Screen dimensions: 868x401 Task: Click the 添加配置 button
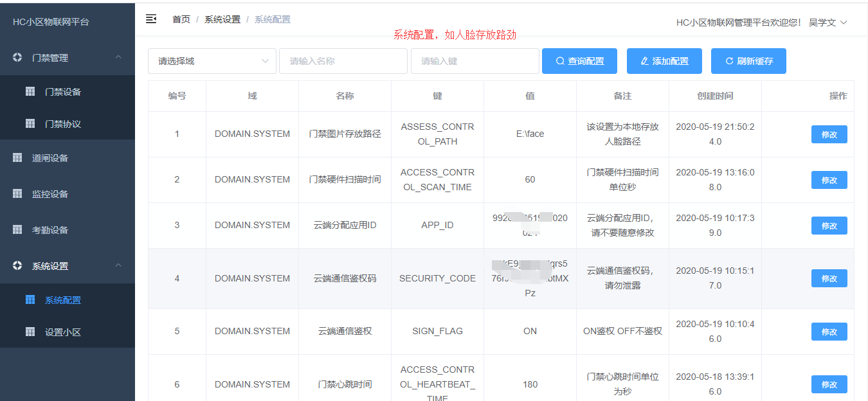664,61
